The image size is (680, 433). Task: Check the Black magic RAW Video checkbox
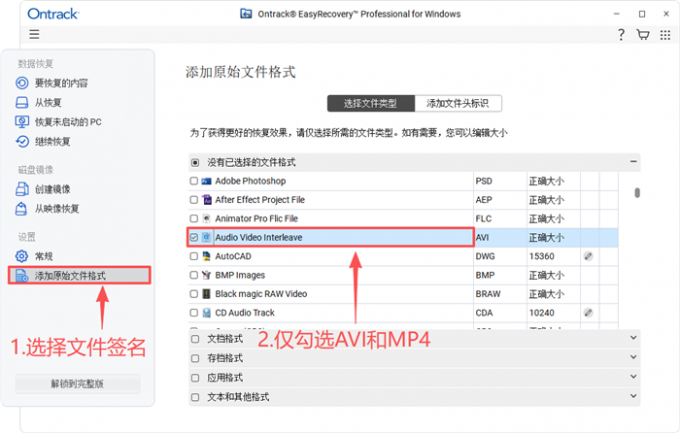pos(194,294)
